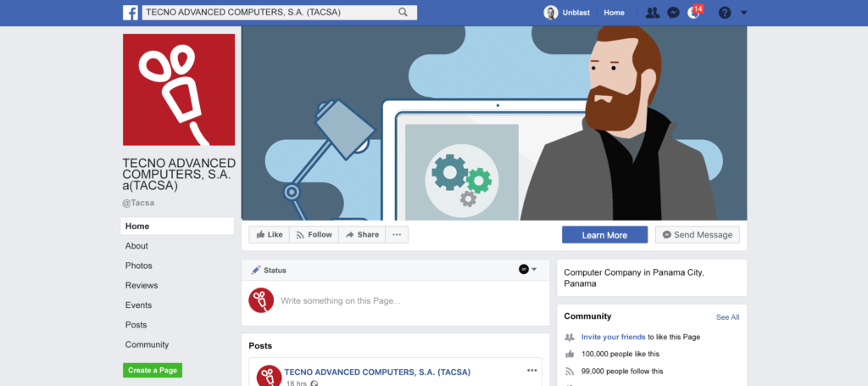Click the Learn More button
868x386 pixels.
[604, 235]
